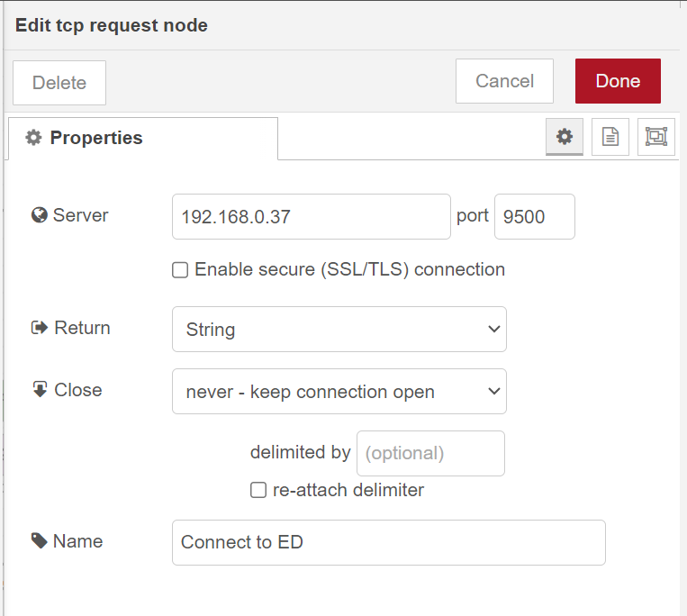Focus the port number field
687x616 pixels.
pos(534,217)
